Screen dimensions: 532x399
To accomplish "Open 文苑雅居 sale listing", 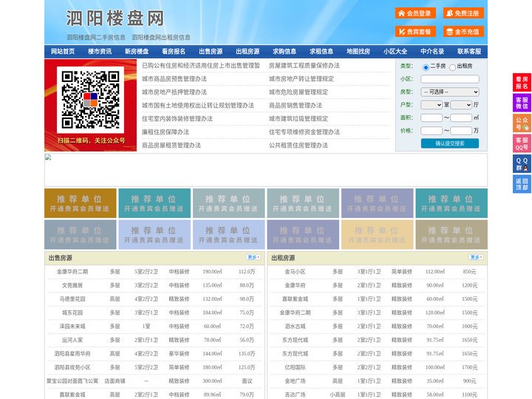I will pos(72,285).
